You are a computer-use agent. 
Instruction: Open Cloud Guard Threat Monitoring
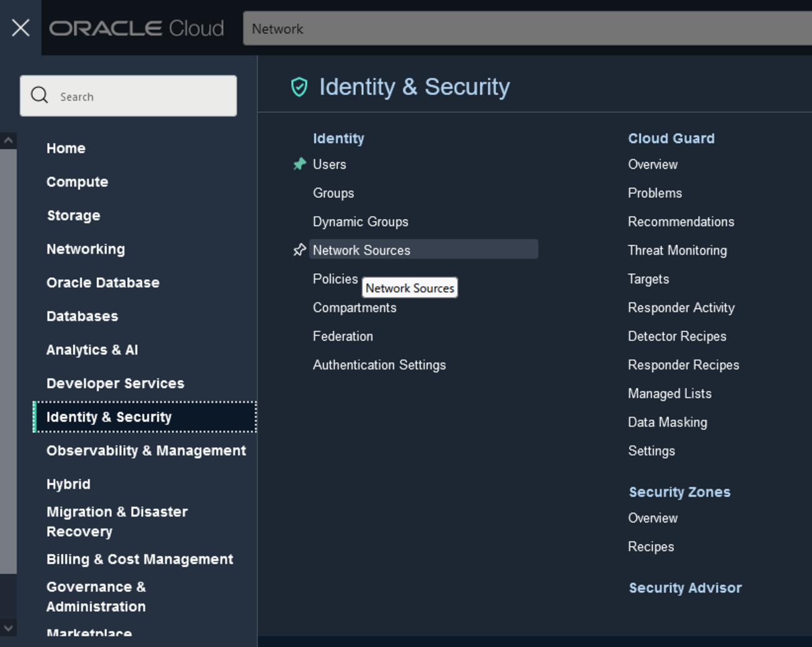click(x=677, y=250)
